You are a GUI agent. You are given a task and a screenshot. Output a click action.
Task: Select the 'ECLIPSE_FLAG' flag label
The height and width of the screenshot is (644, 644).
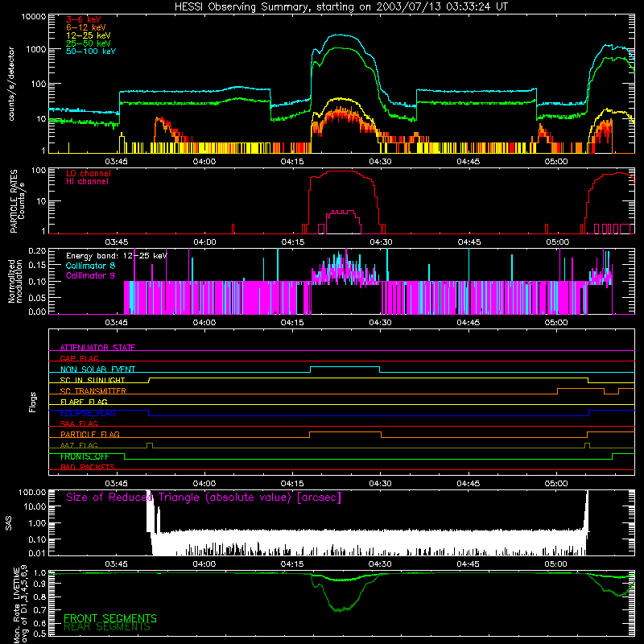tap(88, 413)
